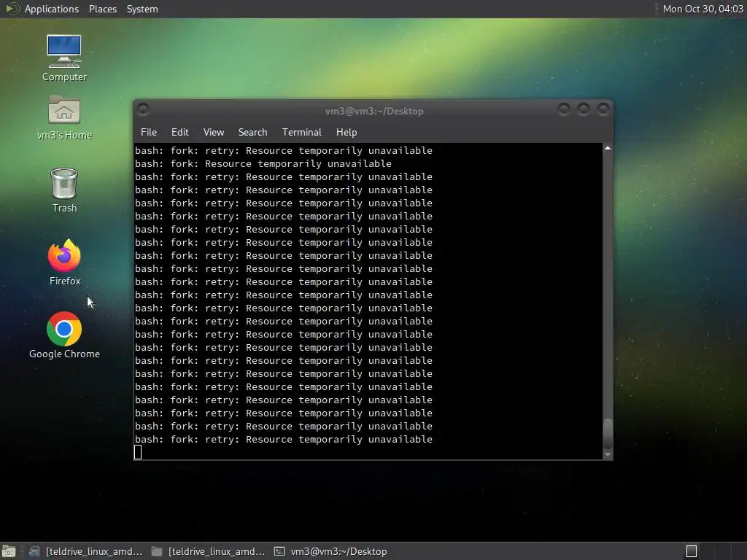Maximize the terminal window
The height and width of the screenshot is (560, 747).
point(584,110)
